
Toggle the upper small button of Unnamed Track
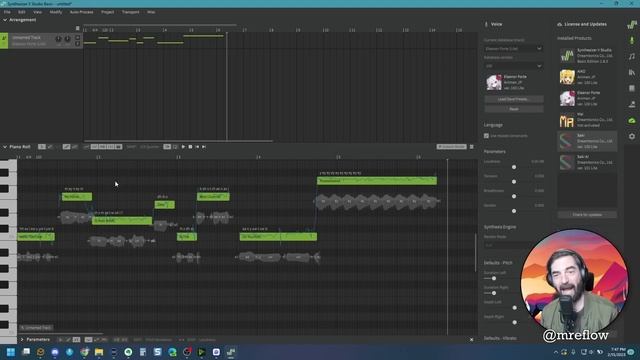coord(78,38)
